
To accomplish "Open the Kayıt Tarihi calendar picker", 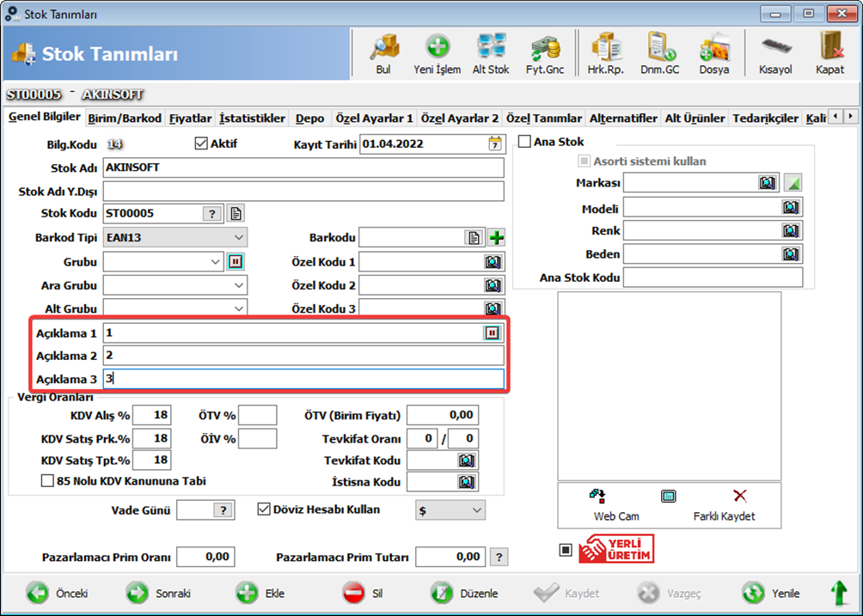I will (x=495, y=144).
